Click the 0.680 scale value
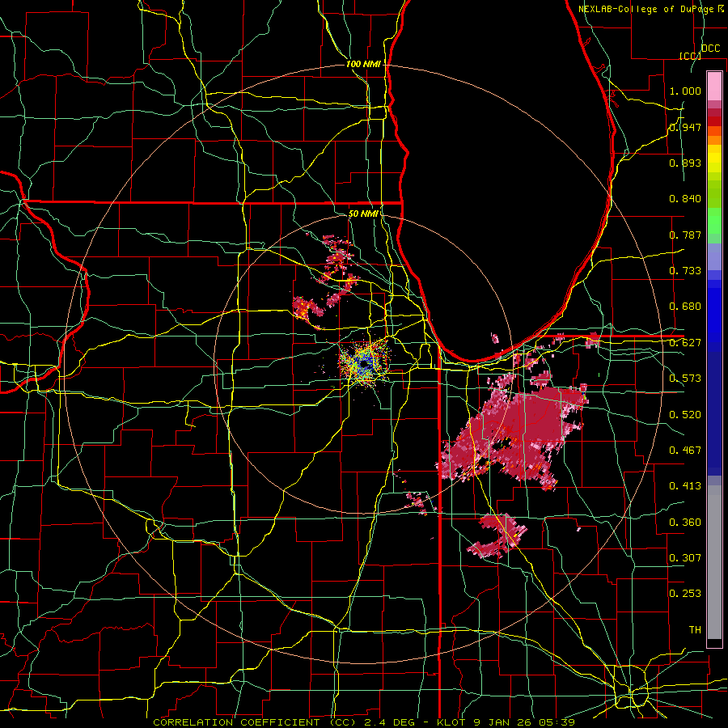 click(685, 307)
